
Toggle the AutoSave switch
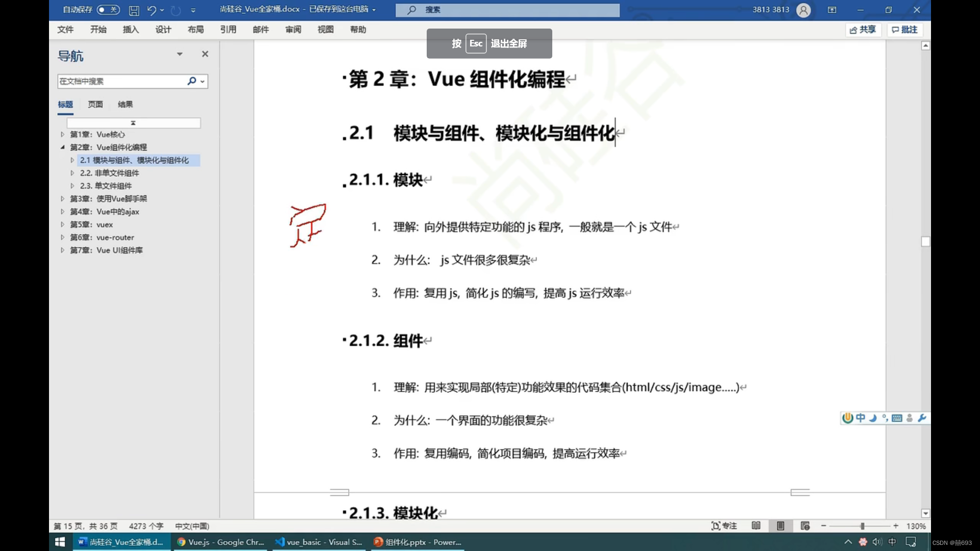[x=108, y=10]
